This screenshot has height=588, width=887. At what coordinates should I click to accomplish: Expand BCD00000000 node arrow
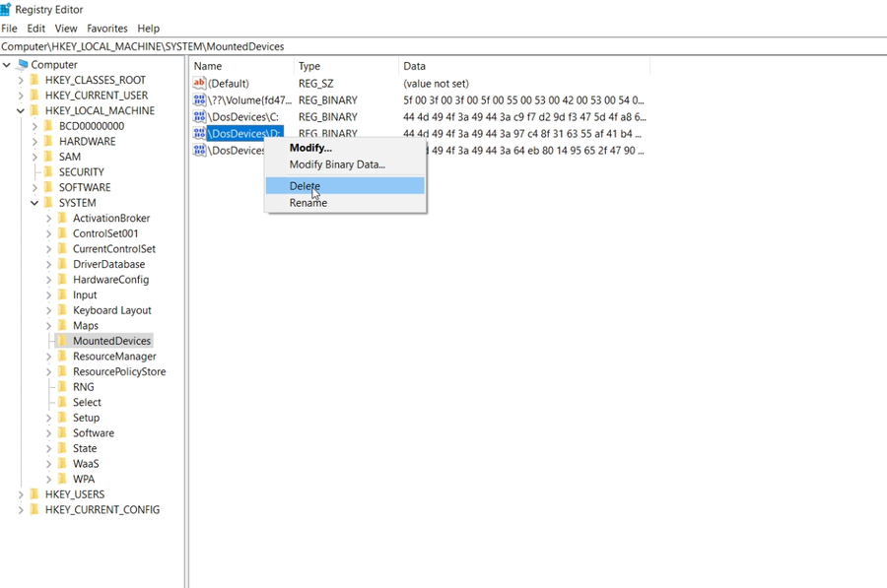(x=34, y=126)
